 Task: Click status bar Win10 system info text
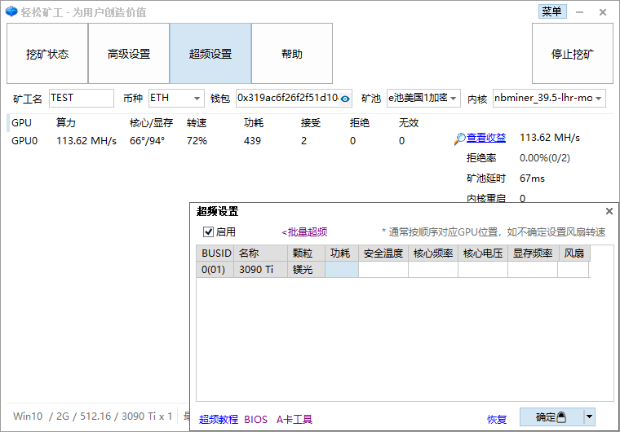tap(93, 416)
